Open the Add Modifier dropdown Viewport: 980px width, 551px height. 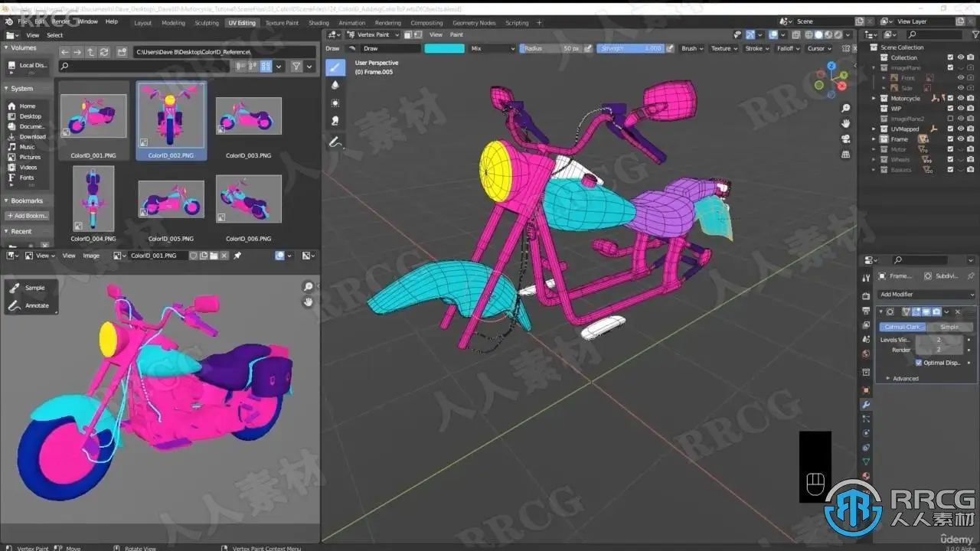[926, 295]
